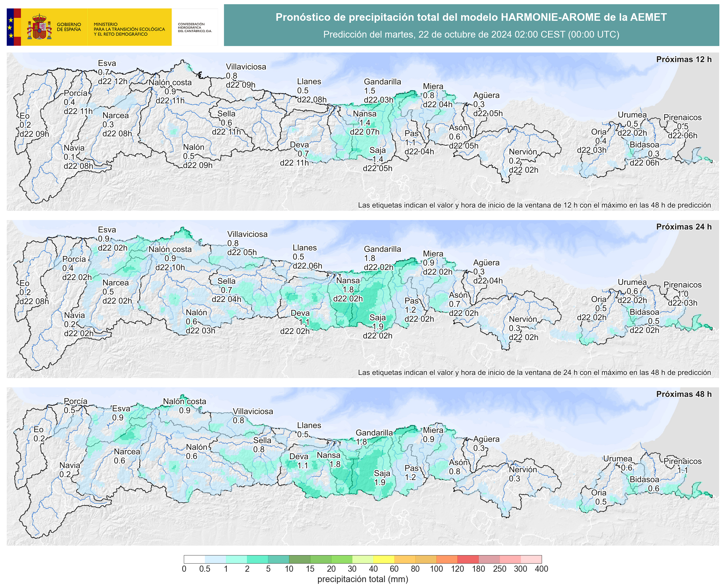This screenshot has width=723, height=588.
Task: Click the Spanish coat of arms emblem
Action: tap(39, 27)
